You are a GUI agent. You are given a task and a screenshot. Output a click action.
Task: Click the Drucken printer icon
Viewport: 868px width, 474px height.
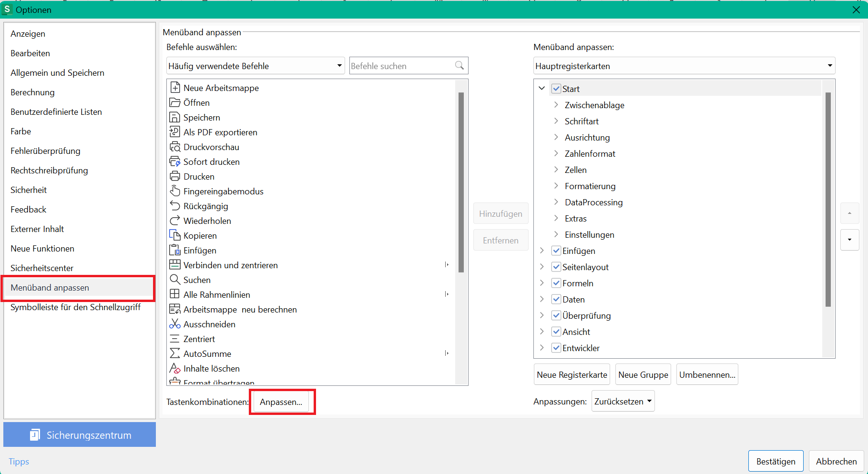175,176
